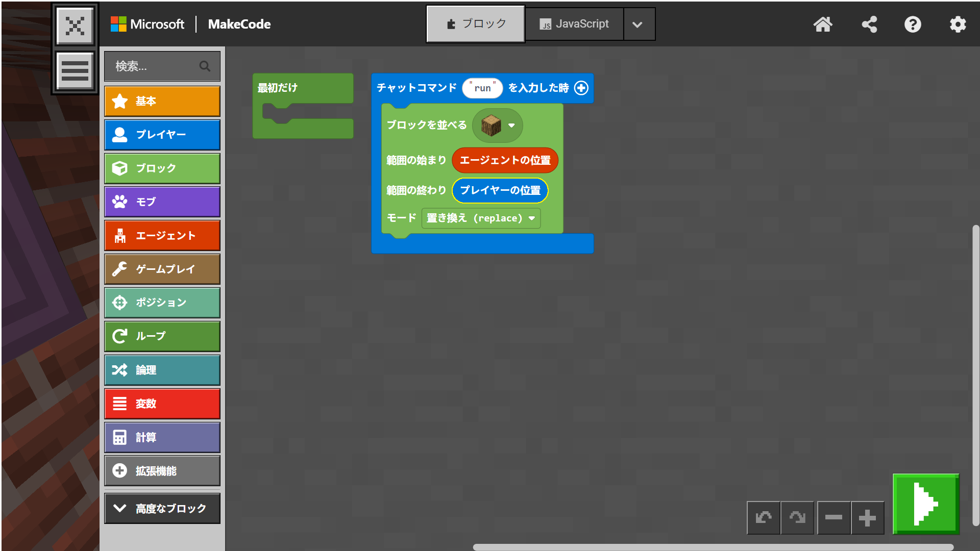Open the ポジション category
The image size is (980, 551).
click(x=162, y=303)
